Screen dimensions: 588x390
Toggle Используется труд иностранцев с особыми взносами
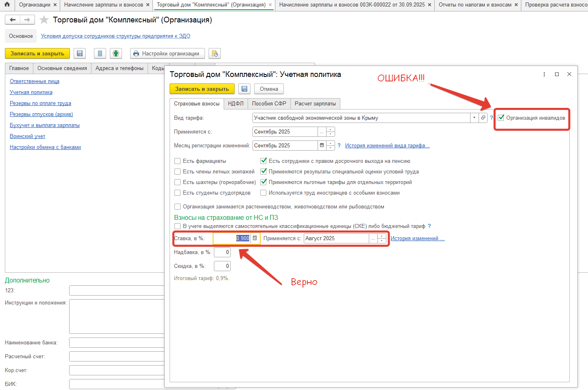click(x=264, y=193)
